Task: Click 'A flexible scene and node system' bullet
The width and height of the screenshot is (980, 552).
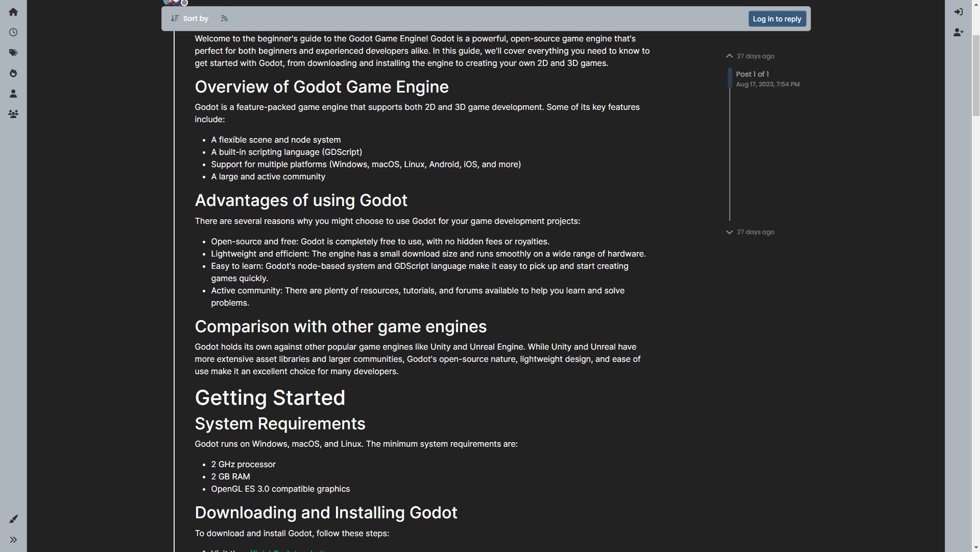Action: point(276,140)
